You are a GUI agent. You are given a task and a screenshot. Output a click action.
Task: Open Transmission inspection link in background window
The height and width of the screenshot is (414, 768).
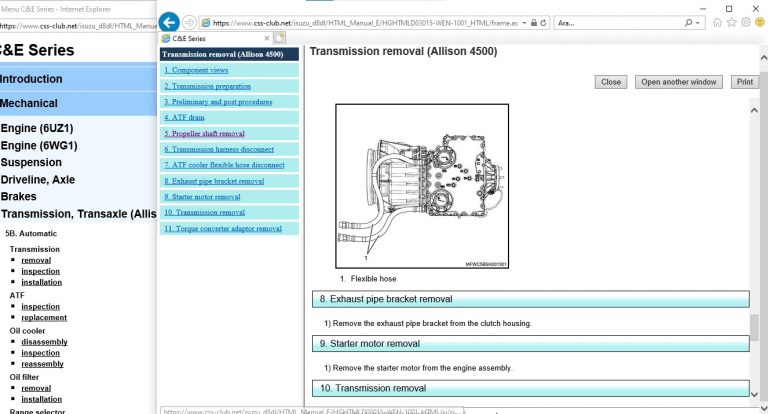tap(40, 271)
